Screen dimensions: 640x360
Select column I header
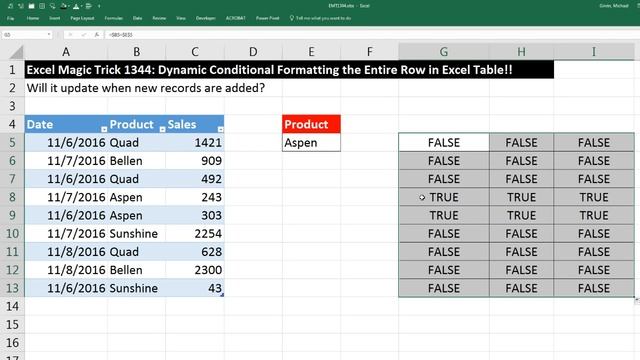[594, 52]
